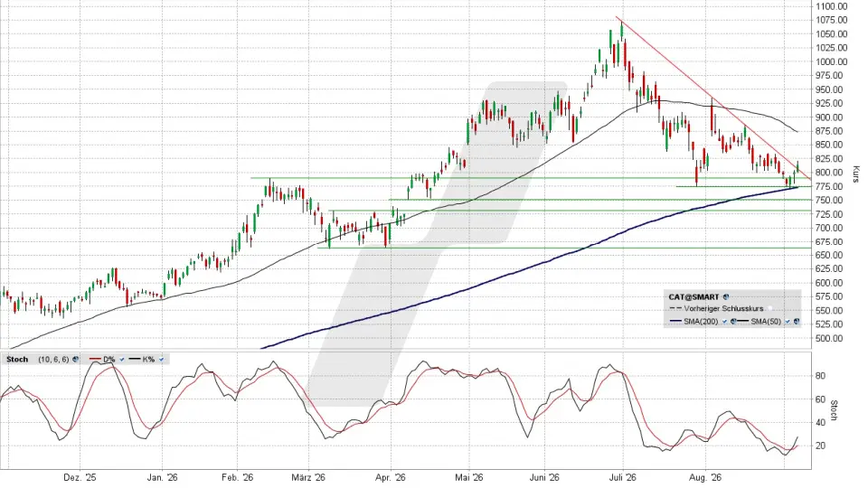Click the red downtrend line near the peak
The height and width of the screenshot is (488, 868).
[x=642, y=43]
